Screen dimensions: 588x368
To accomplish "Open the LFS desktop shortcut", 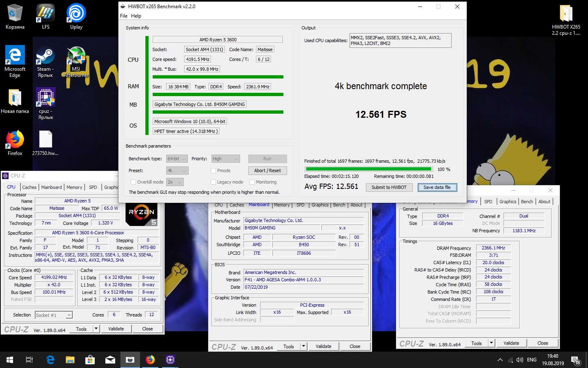I will (x=46, y=16).
